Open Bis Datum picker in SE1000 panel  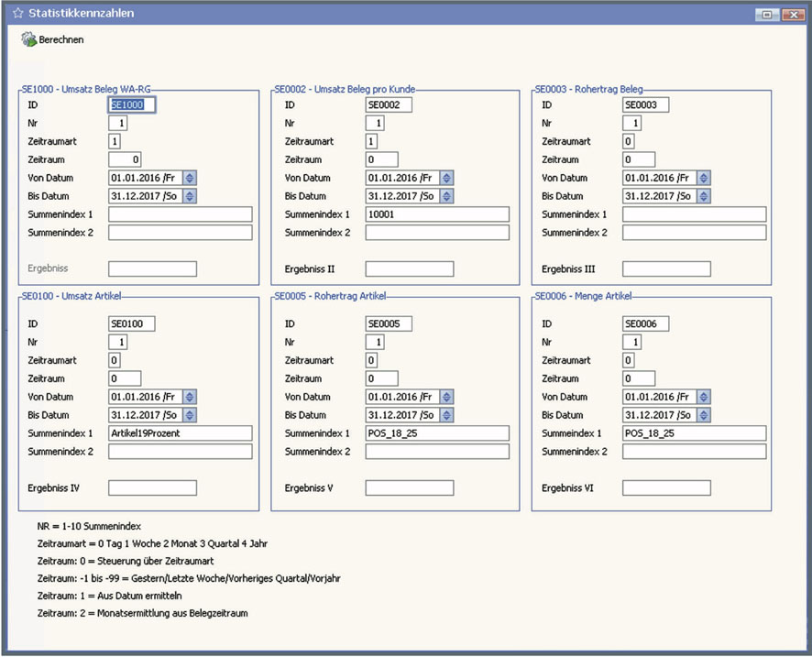[x=190, y=196]
